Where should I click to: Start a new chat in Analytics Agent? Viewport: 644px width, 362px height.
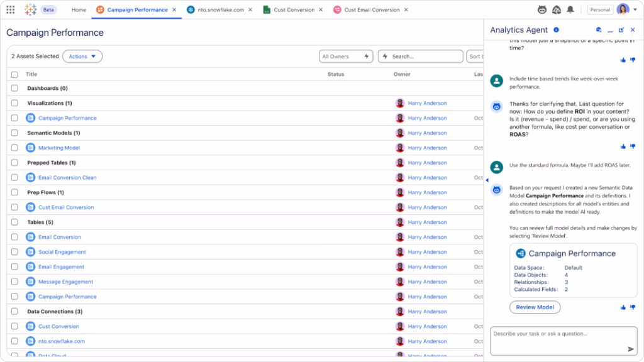point(599,30)
